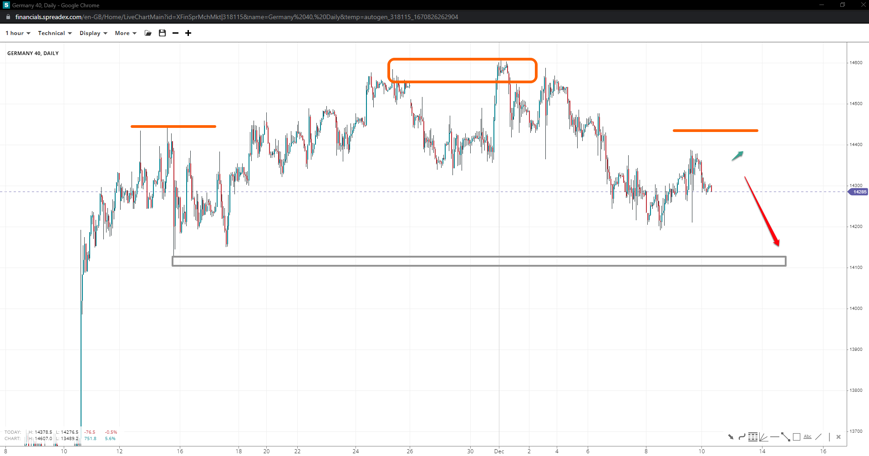Screen dimensions: 869x456
Task: Select the text annotation tool
Action: (x=807, y=437)
